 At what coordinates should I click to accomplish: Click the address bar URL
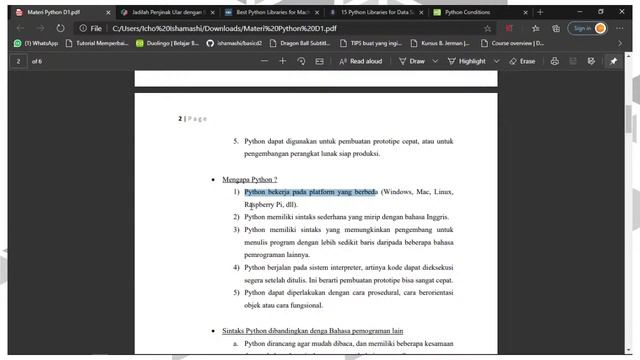coord(224,29)
